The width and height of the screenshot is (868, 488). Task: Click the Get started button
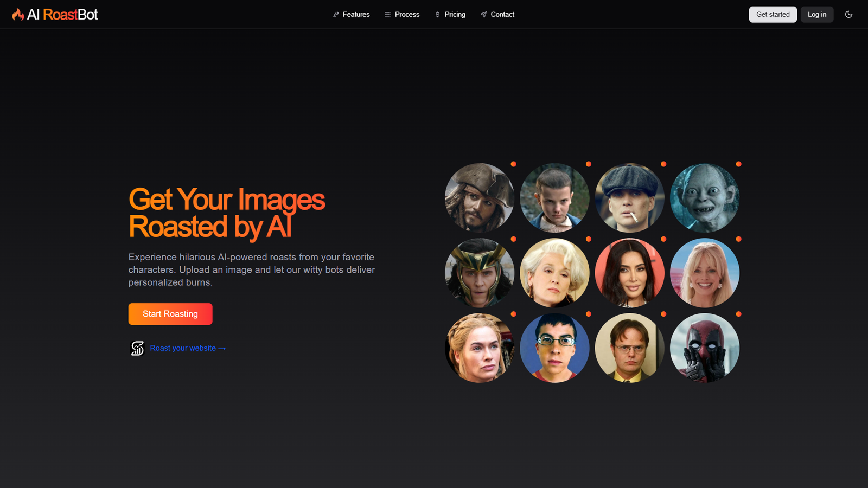(773, 15)
